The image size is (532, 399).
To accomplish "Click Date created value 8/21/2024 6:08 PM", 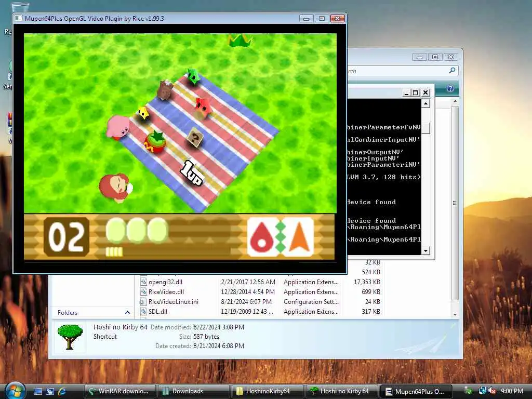I will pyautogui.click(x=219, y=345).
